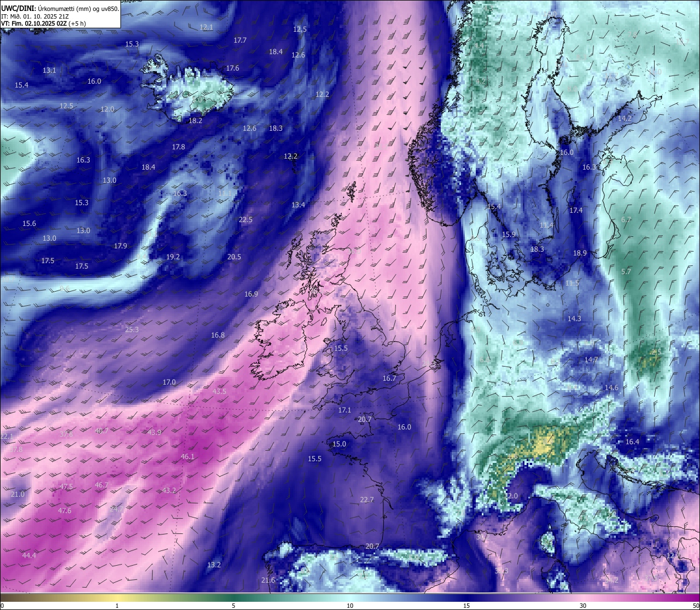Click the color scale label 15
Screen dimensions: 700x610
466,606
